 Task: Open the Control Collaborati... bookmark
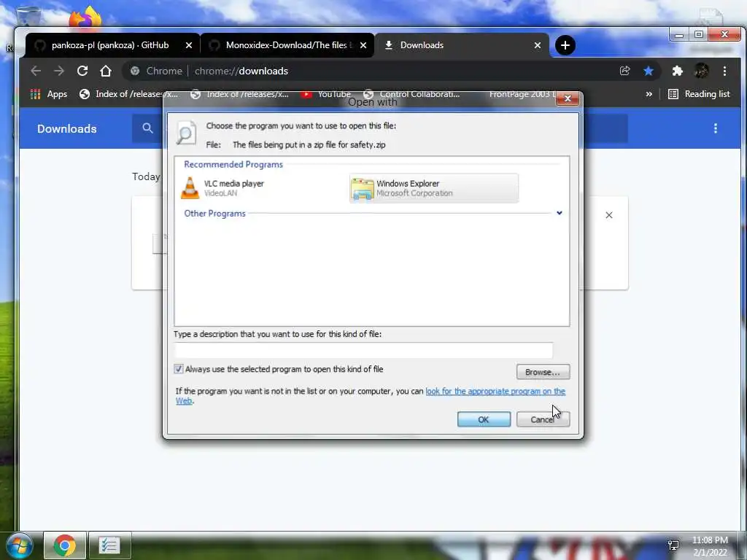pyautogui.click(x=411, y=94)
